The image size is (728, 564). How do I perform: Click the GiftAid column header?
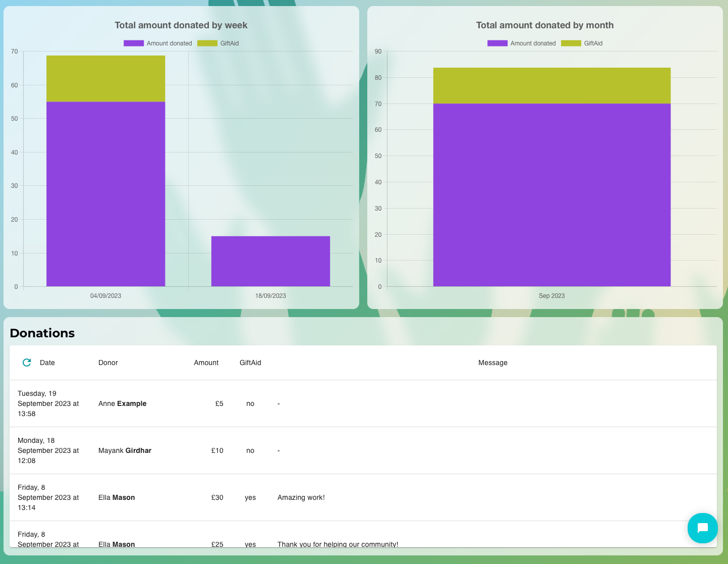pyautogui.click(x=250, y=363)
